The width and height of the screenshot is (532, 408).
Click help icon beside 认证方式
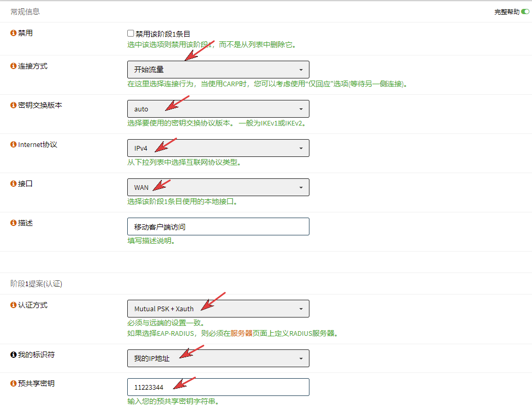coord(14,305)
